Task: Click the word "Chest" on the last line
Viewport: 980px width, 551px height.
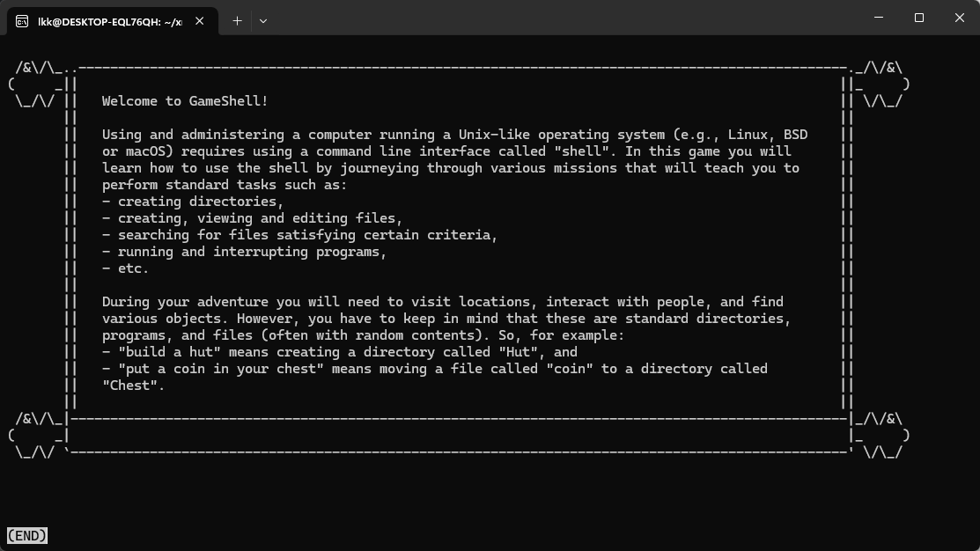Action: click(133, 386)
